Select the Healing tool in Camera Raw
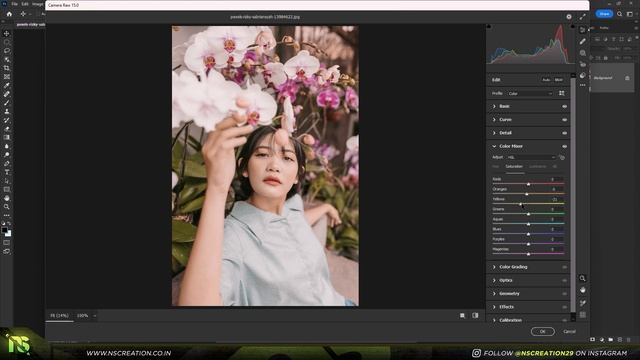This screenshot has width=640, height=360. pos(582,41)
